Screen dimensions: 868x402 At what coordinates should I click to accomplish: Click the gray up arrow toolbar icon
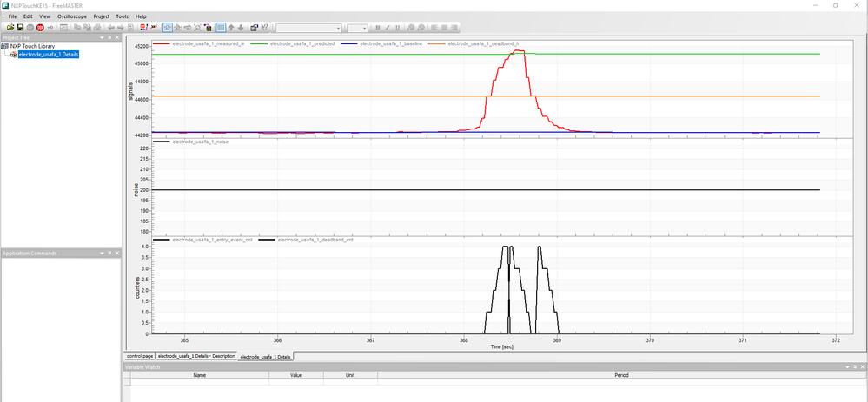(x=231, y=28)
